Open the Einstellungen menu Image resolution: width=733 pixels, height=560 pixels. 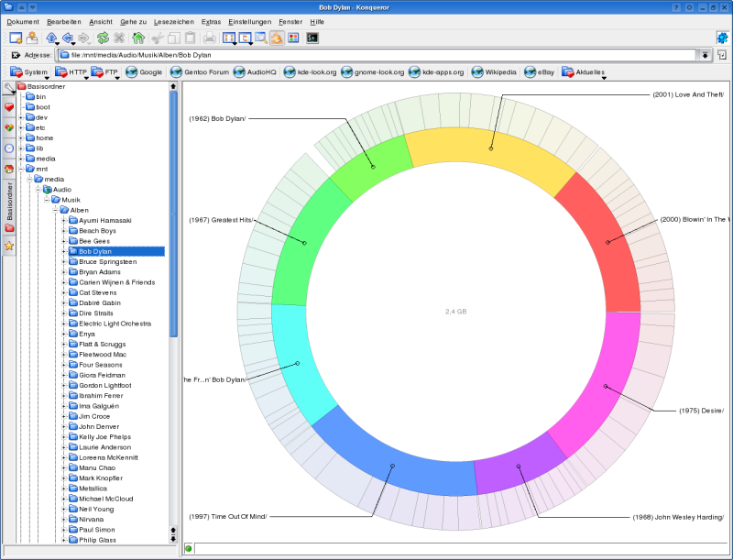[249, 22]
